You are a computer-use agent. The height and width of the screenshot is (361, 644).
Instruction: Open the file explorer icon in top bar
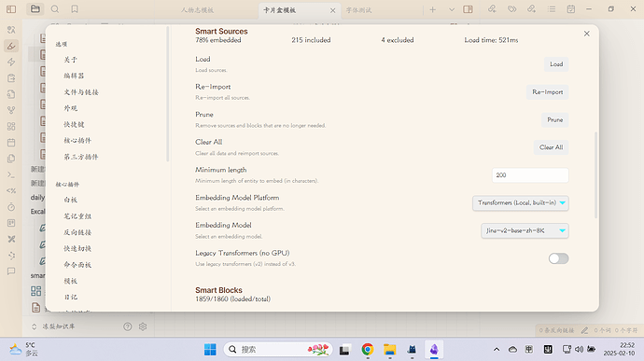pos(35,9)
